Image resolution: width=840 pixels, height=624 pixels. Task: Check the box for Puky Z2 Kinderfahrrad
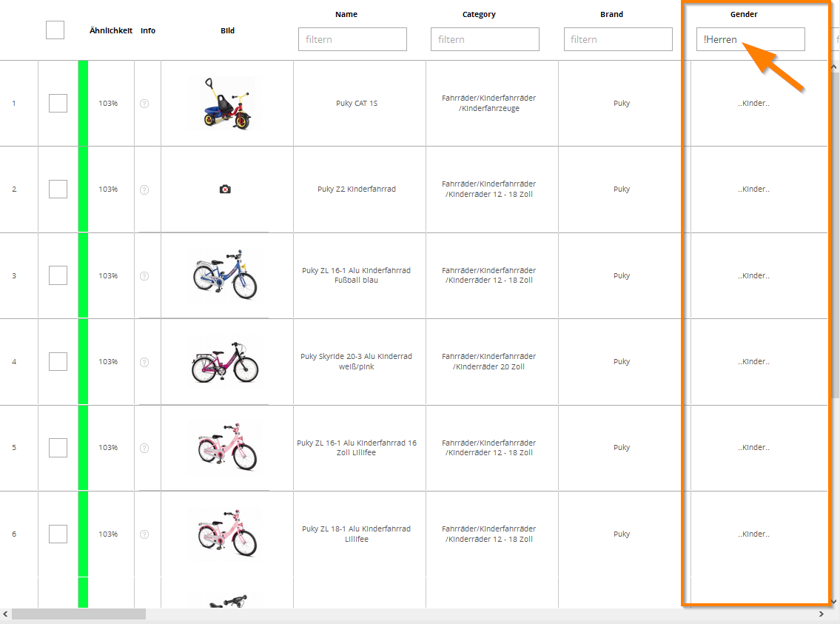coord(58,189)
